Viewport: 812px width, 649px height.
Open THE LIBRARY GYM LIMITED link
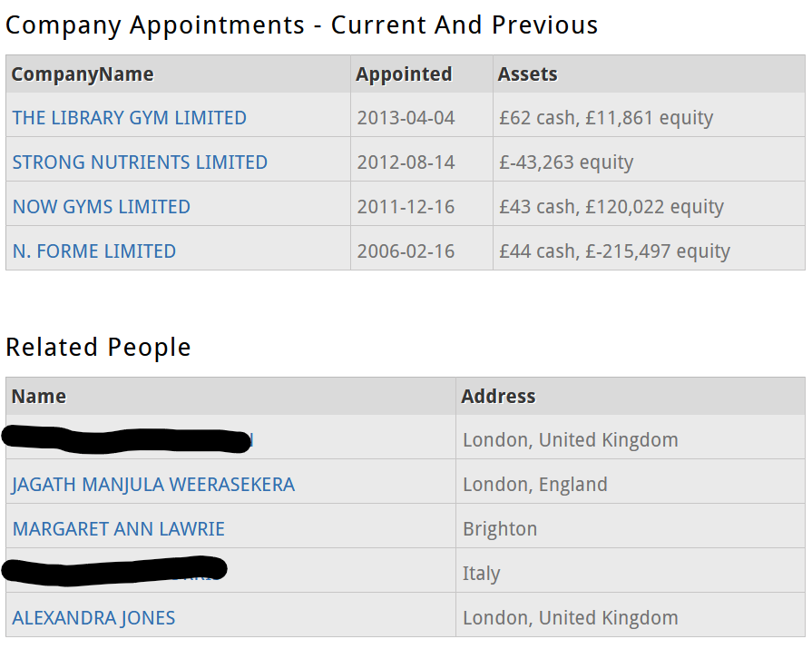(129, 118)
